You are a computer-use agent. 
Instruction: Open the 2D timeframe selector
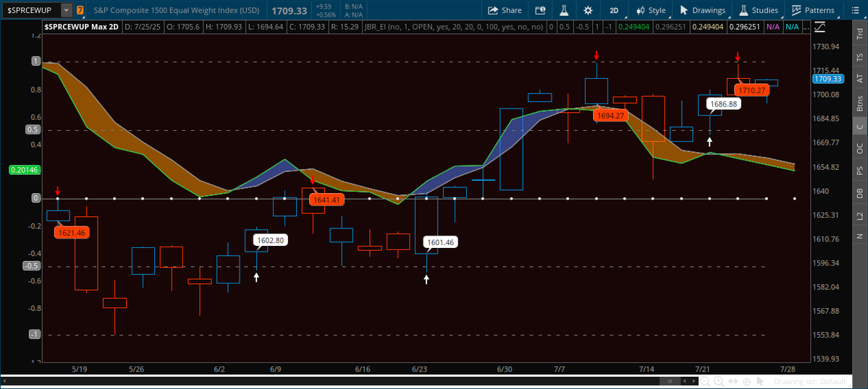coord(614,10)
